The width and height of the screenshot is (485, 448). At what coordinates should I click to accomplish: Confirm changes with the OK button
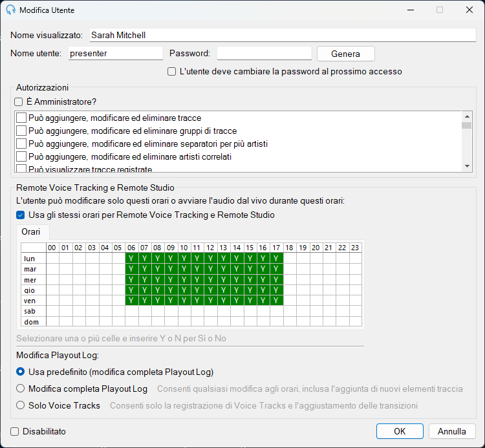click(400, 431)
